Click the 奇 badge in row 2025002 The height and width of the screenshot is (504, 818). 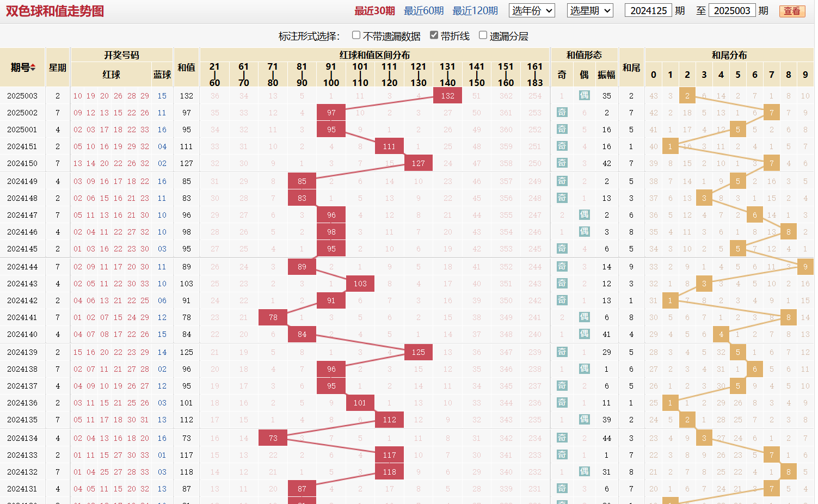coord(562,112)
